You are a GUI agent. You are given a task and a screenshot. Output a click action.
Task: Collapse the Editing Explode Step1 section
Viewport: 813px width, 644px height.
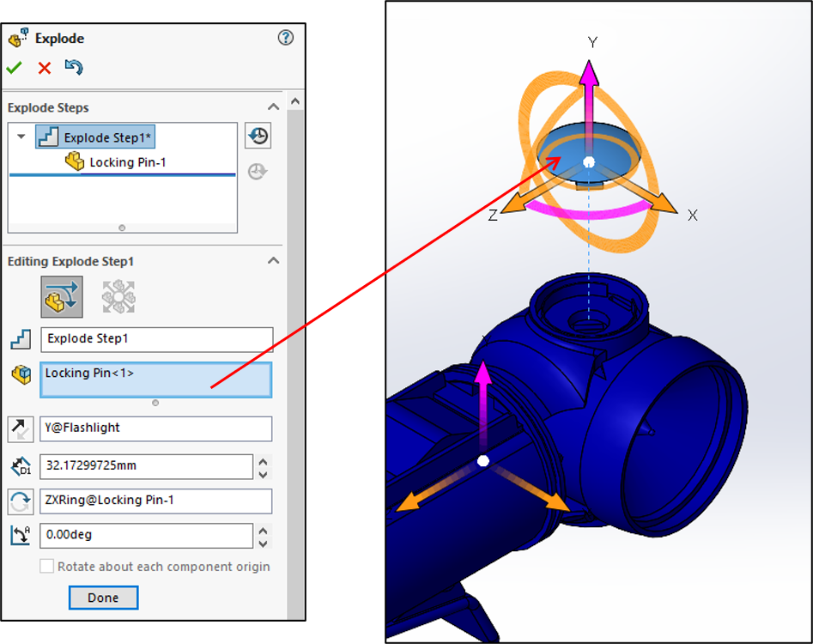(273, 260)
